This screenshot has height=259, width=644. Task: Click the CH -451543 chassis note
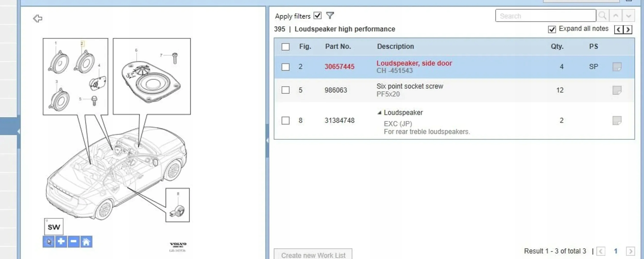coord(395,71)
